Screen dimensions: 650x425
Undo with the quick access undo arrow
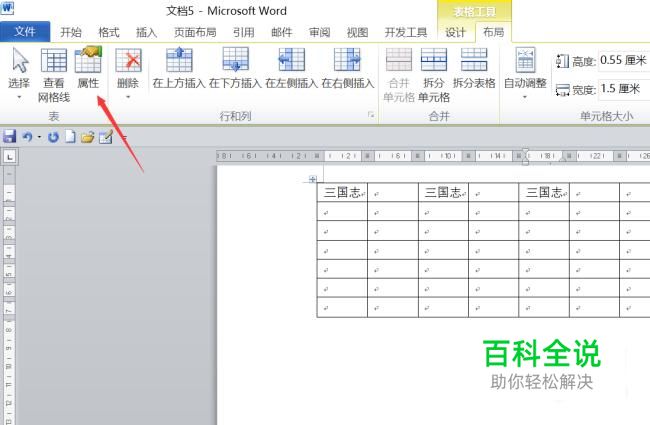click(27, 136)
